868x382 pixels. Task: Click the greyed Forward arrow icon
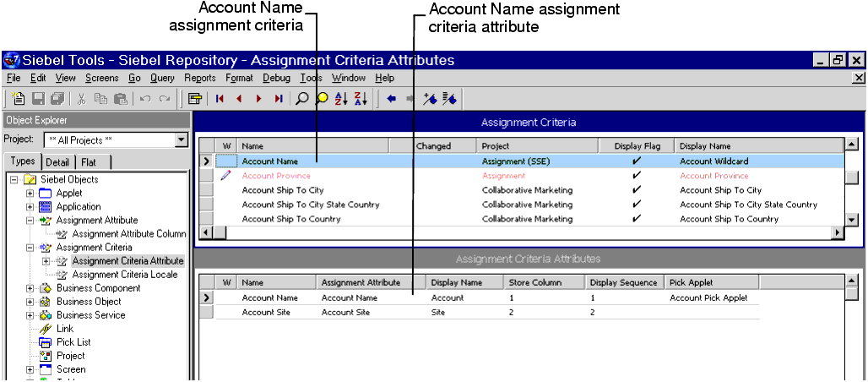[x=410, y=99]
